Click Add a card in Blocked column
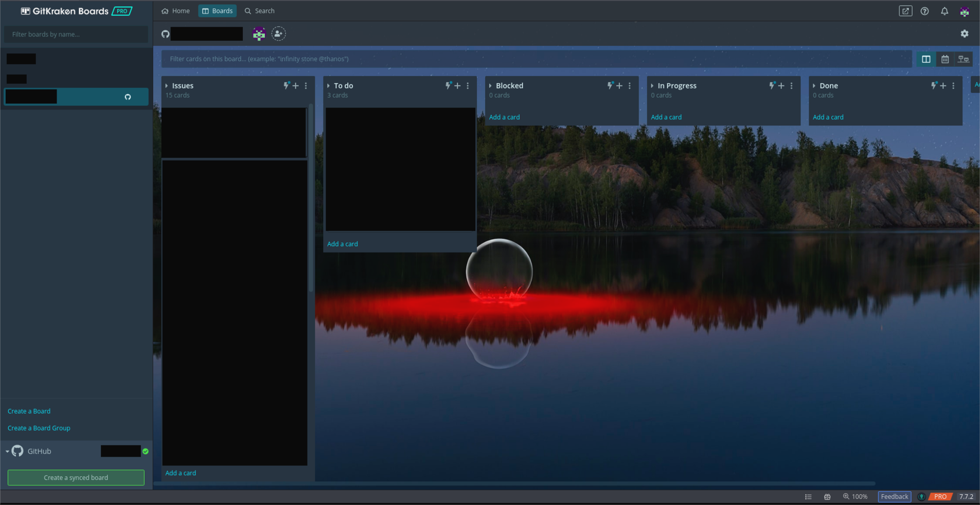Screen dimensions: 980x505 coord(504,117)
